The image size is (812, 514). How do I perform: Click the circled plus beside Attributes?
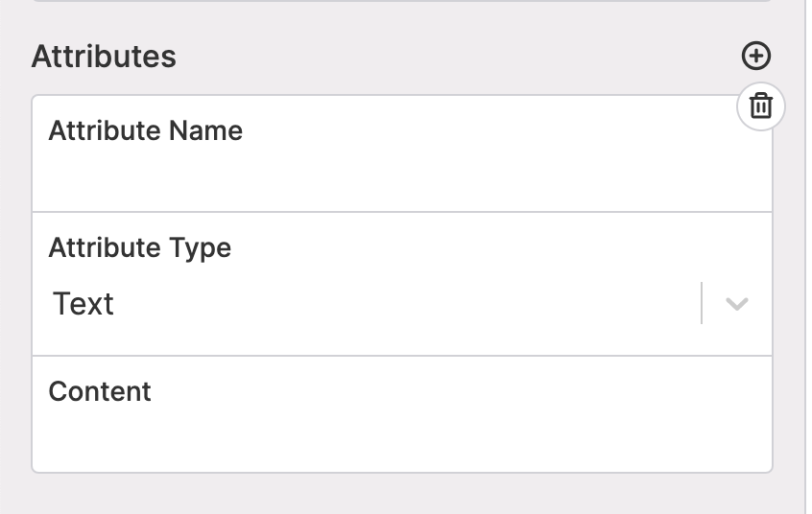pyautogui.click(x=756, y=56)
